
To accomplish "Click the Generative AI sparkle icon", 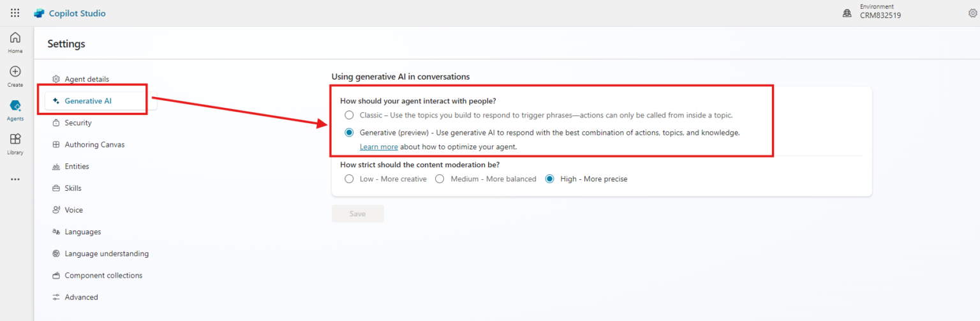I will point(56,101).
